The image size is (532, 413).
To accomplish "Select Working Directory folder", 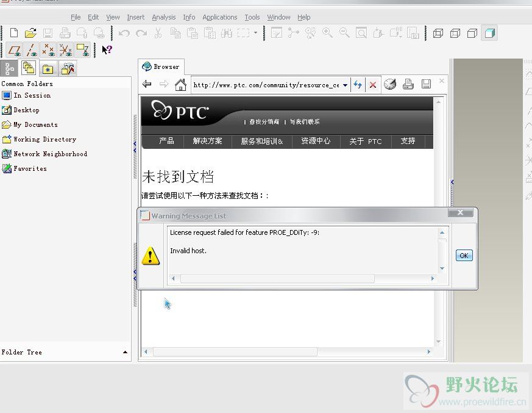I will coord(39,139).
